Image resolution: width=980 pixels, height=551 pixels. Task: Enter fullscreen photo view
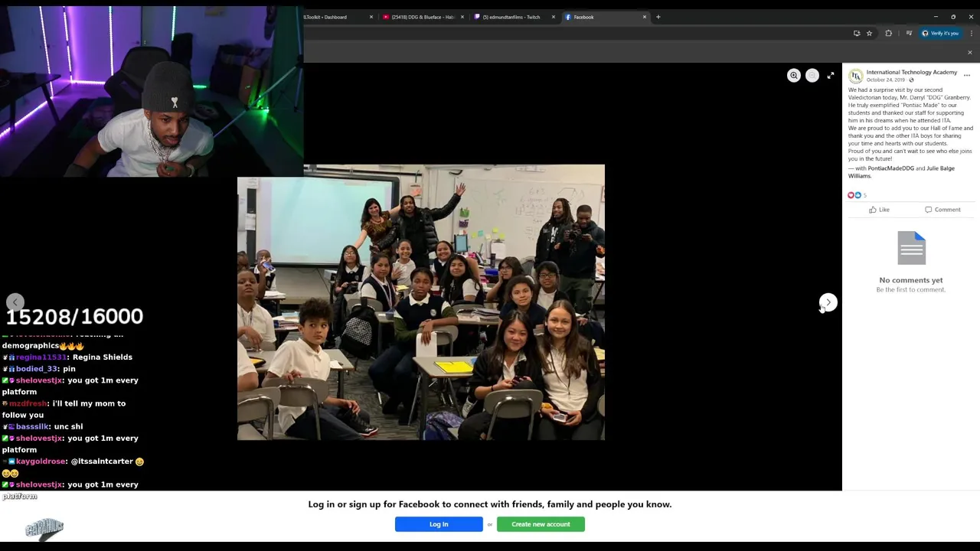[x=831, y=75]
